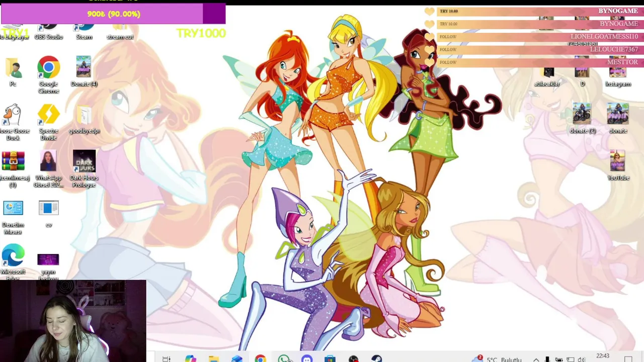Viewport: 644px width, 362px height.
Task: Open Denetim Masası control panel icon
Action: click(13, 217)
